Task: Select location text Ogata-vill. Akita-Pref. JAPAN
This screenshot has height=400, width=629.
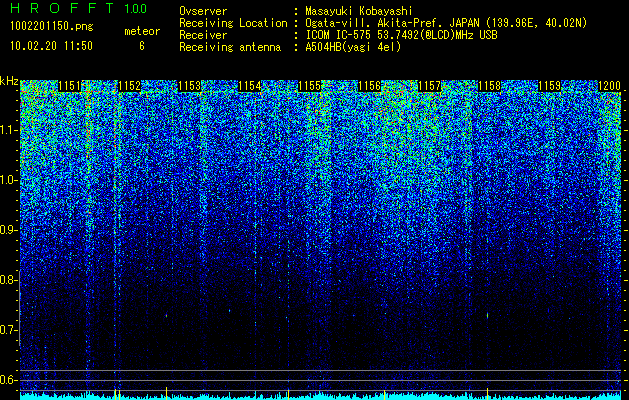Action: pyautogui.click(x=393, y=23)
